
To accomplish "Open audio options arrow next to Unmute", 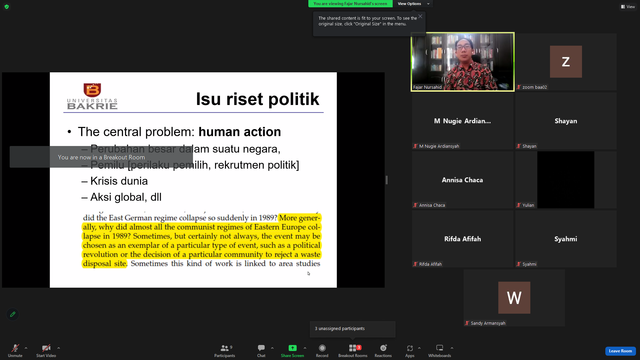I will (26, 348).
